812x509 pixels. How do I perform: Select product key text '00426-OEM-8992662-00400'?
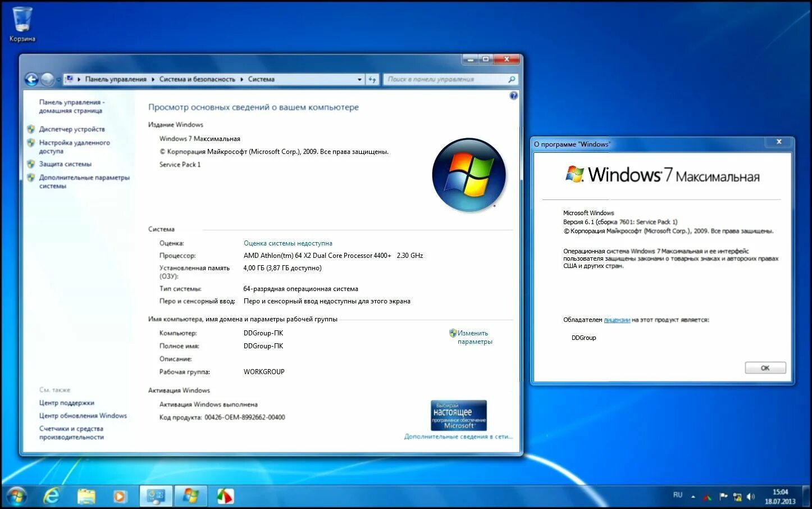(245, 417)
